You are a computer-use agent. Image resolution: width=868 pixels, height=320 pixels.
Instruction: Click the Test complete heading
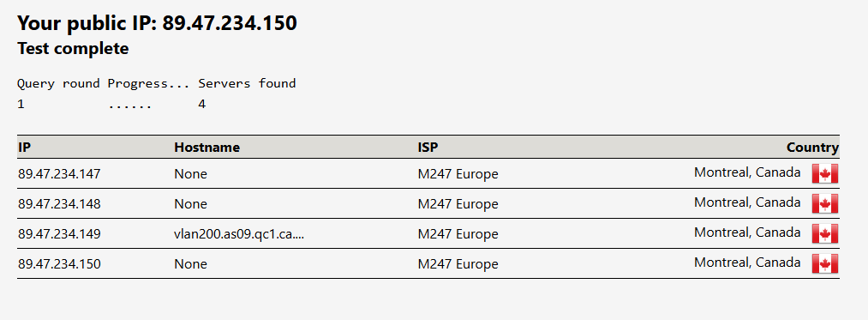point(73,49)
